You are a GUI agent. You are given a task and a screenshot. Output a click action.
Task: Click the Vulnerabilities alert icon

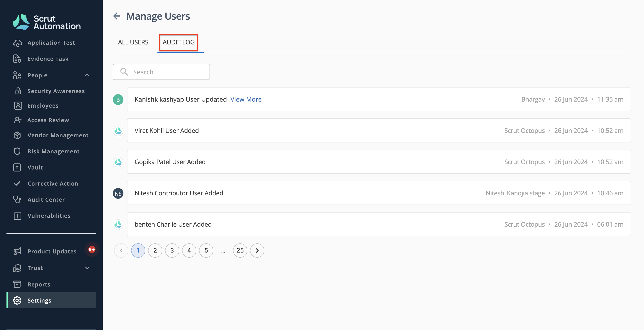point(17,216)
